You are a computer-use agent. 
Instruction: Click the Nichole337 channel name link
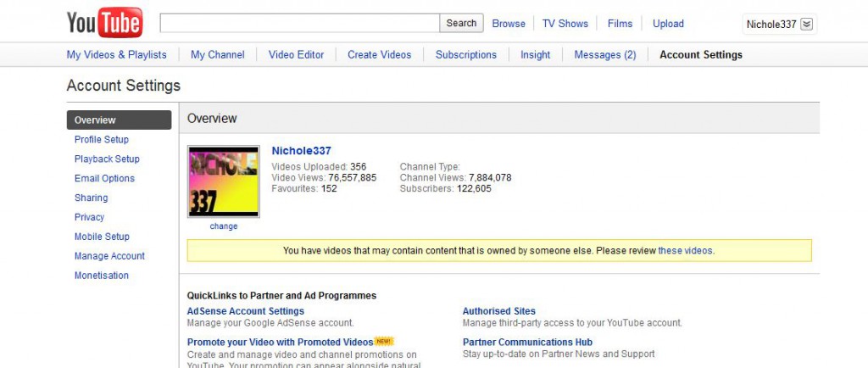[x=301, y=151]
